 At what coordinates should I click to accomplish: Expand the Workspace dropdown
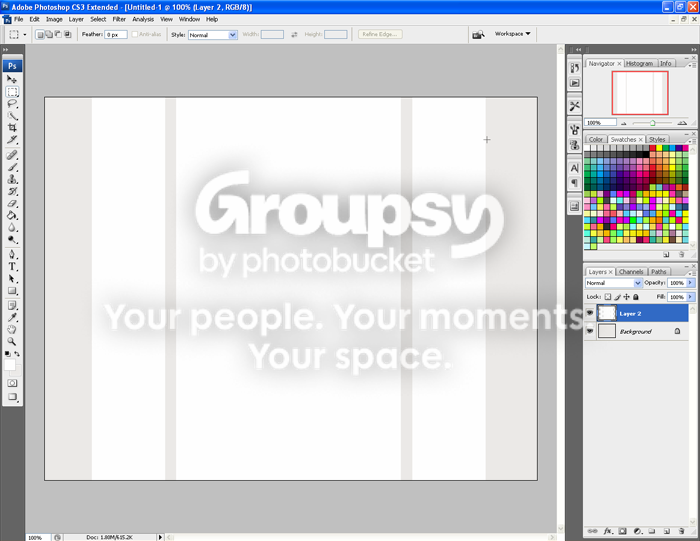(512, 34)
